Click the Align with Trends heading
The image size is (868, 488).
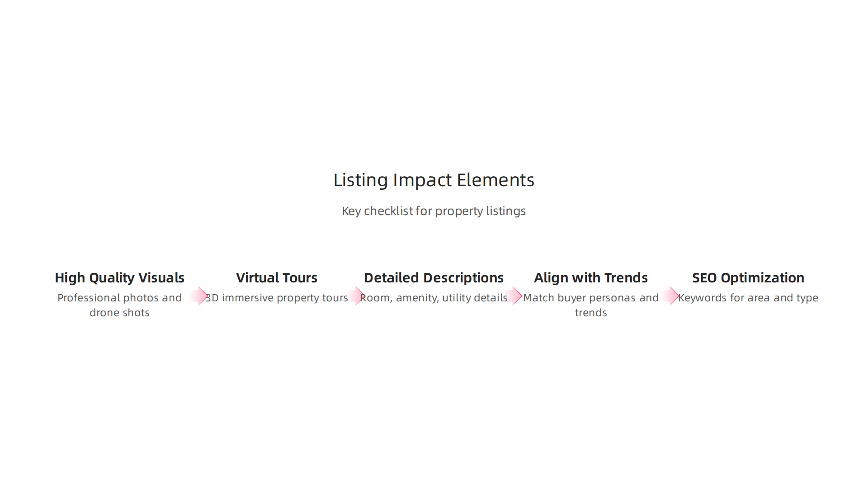pos(591,278)
